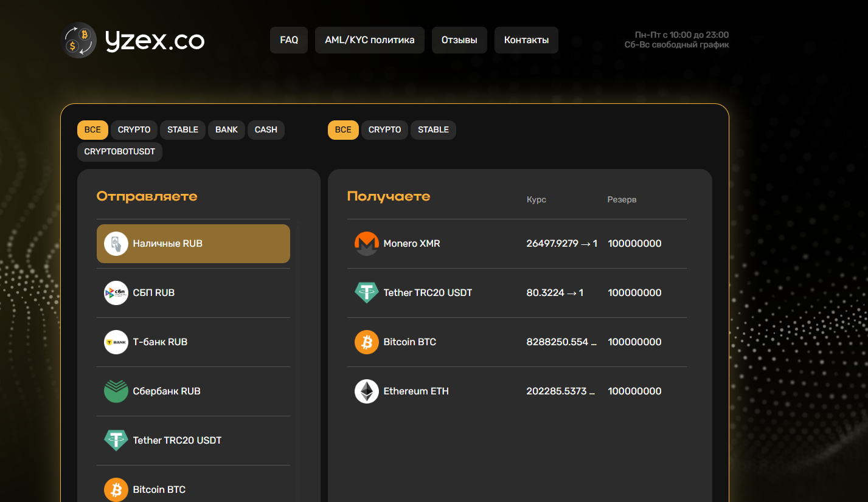This screenshot has width=868, height=502.
Task: Click the Ethereum rate 202285.5373
Action: 561,391
